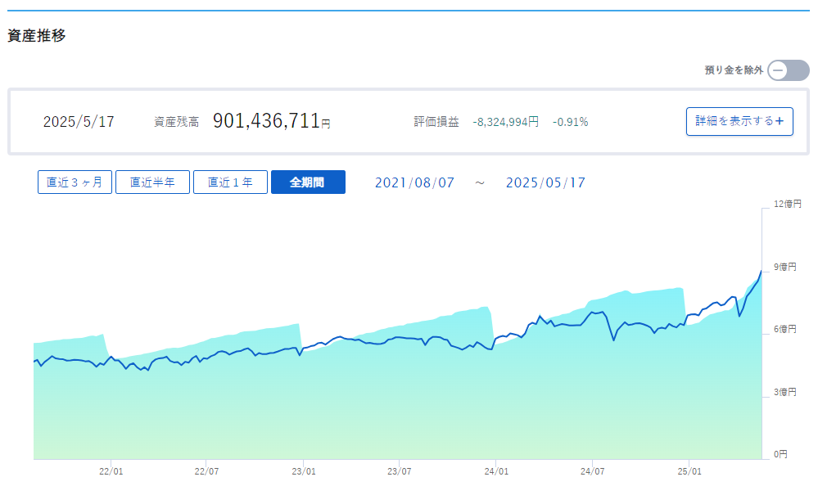Click the chart peak at the latest date
This screenshot has width=818, height=504.
(x=762, y=272)
